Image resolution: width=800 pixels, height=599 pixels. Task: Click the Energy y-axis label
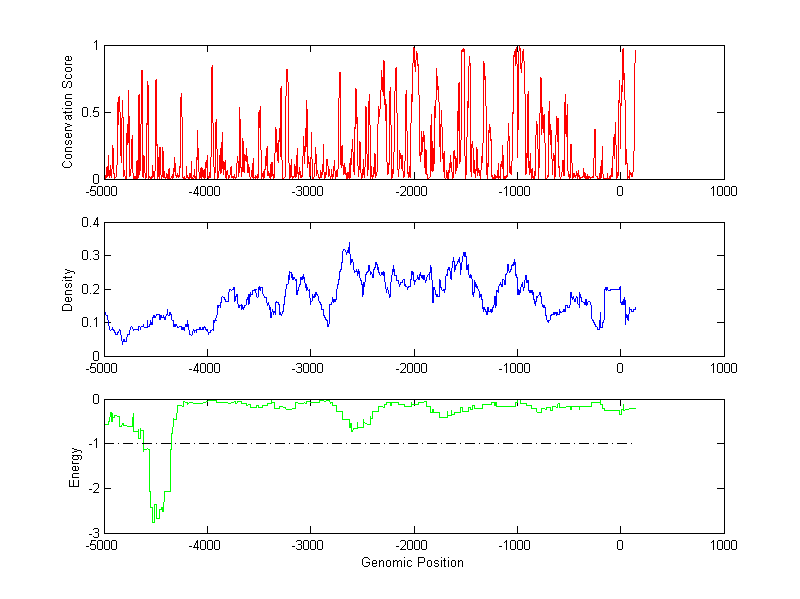(x=73, y=466)
